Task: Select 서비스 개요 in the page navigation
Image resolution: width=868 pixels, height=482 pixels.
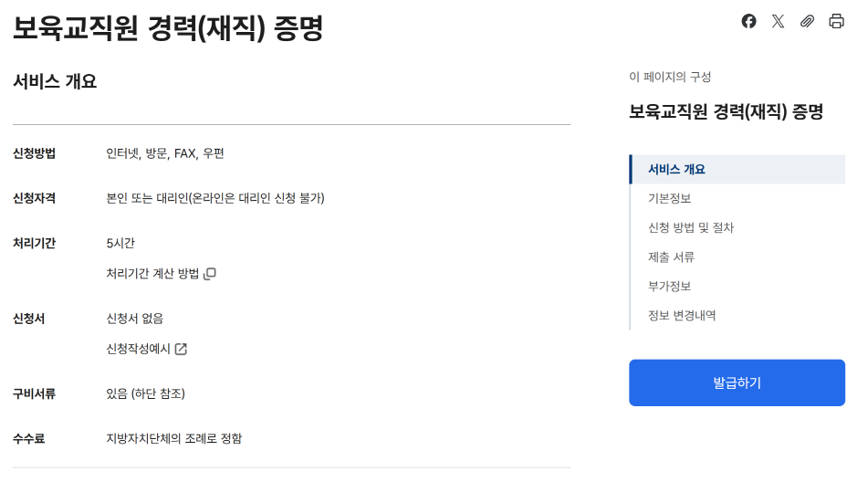Action: [x=676, y=169]
